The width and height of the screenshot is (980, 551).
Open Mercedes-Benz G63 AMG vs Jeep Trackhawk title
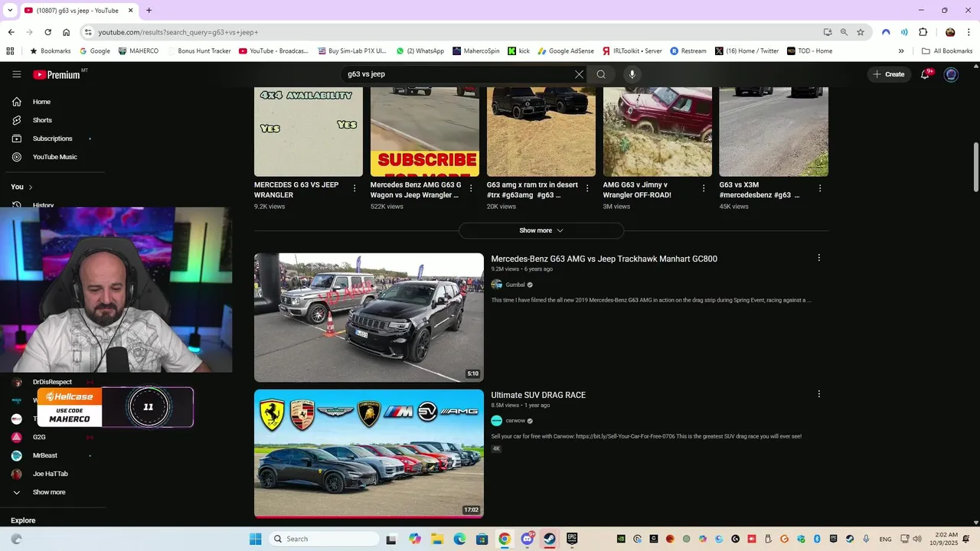(604, 259)
